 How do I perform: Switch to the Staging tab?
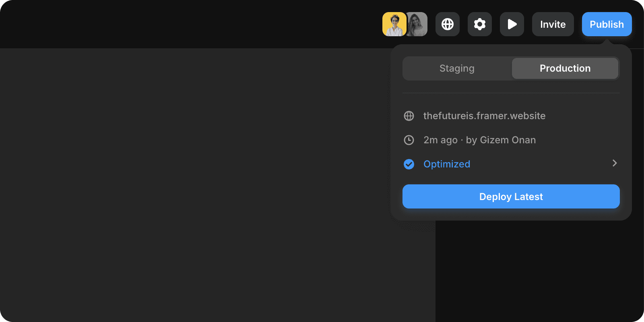pyautogui.click(x=457, y=68)
